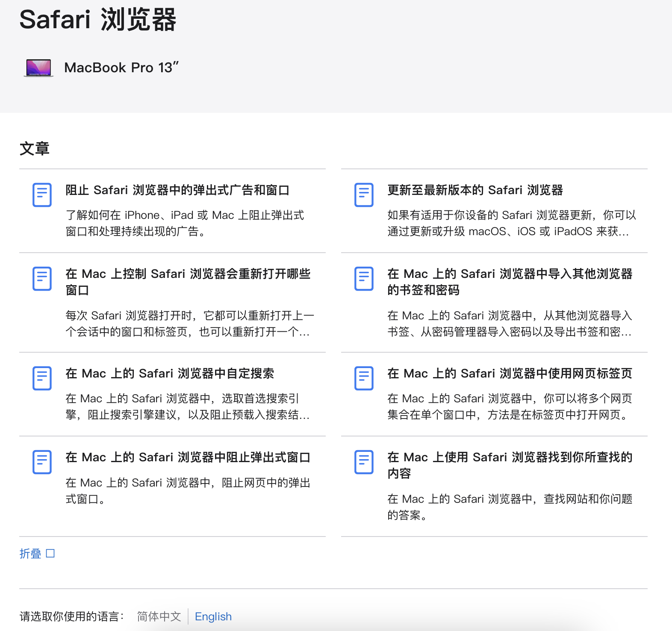Open article 在 Mac 上的 Safari 浏览器中自定搜索
Viewport: 672px width, 631px height.
(x=170, y=374)
